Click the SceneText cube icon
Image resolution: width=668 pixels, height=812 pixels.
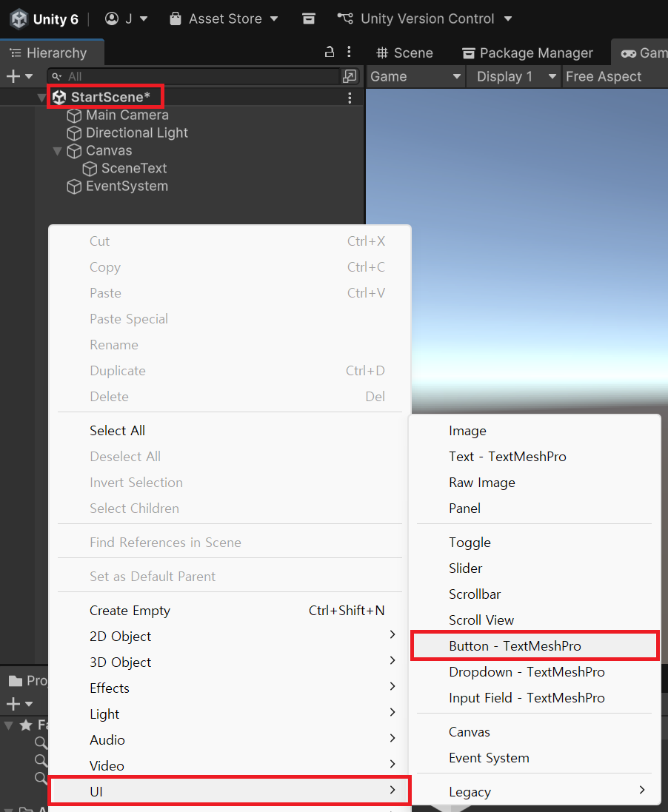coord(90,169)
